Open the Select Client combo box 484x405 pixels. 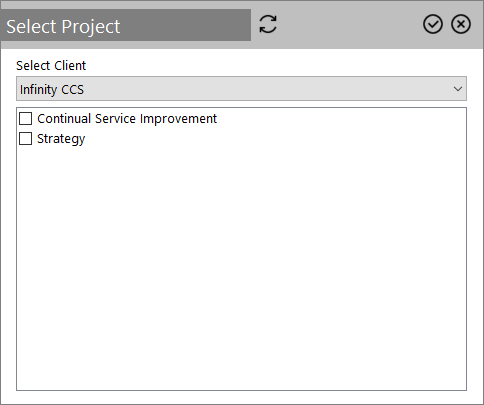[x=241, y=89]
